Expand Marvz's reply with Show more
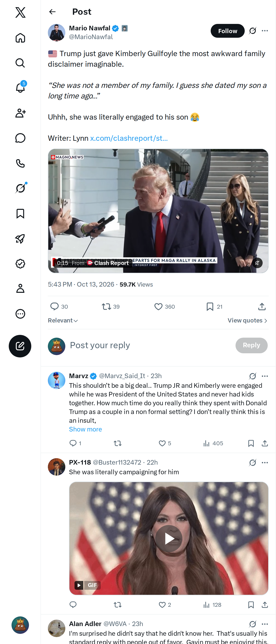Viewport: 276px width, 644px height. point(85,429)
